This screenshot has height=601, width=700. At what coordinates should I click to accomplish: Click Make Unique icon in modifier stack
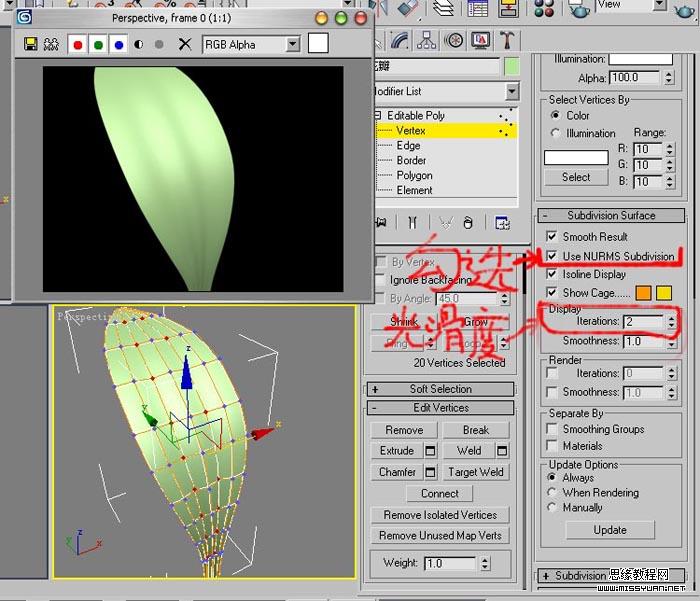pyautogui.click(x=446, y=222)
